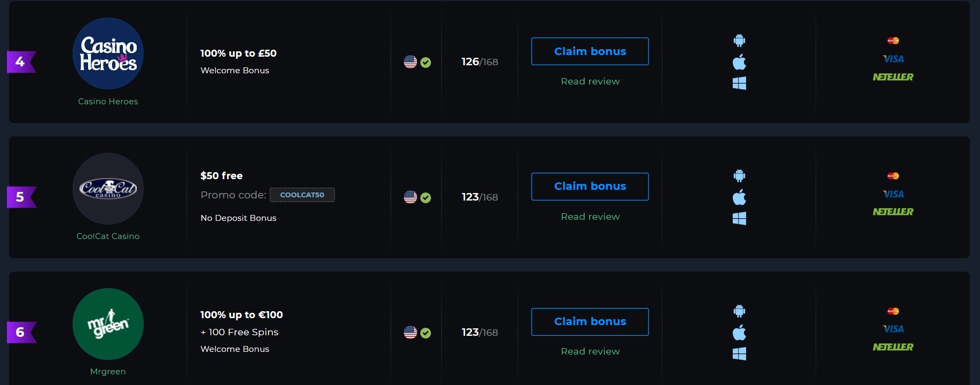Open the CoolCat Casino logo thumbnail
980x385 pixels.
tap(108, 189)
